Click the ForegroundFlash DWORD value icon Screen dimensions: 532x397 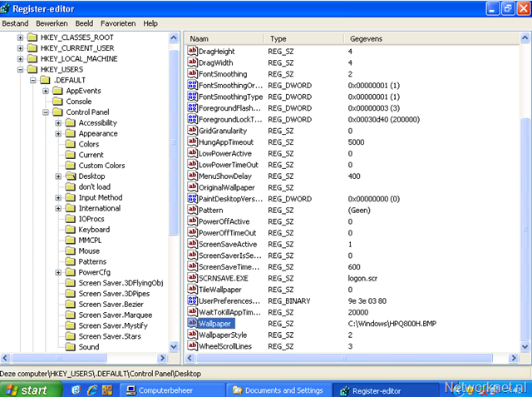click(x=192, y=107)
